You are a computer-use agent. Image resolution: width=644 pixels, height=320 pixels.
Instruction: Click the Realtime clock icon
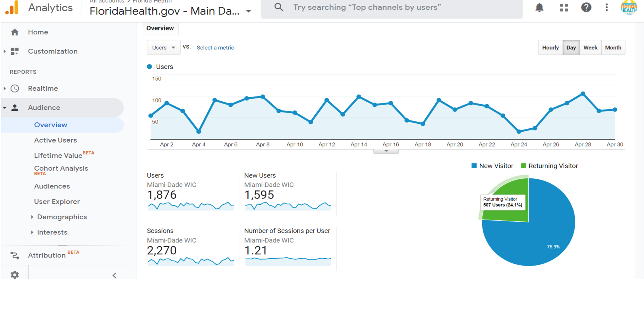point(15,89)
